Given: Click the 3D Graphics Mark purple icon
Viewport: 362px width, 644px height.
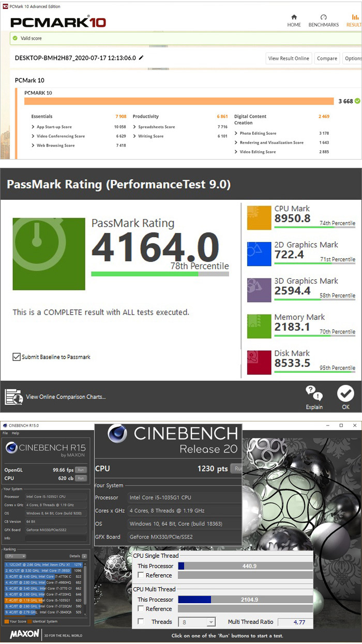Looking at the screenshot, I should click(259, 290).
